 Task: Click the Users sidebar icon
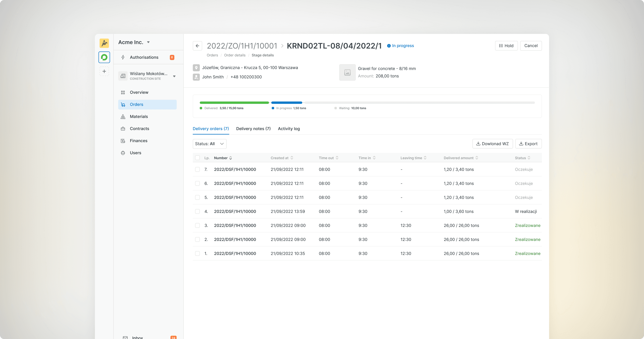123,153
